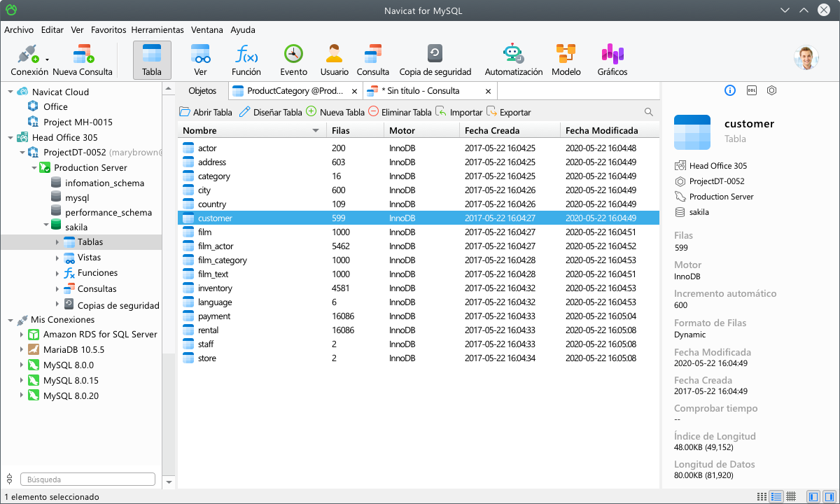840x504 pixels.
Task: Collapse the sakila database node
Action: [45, 225]
